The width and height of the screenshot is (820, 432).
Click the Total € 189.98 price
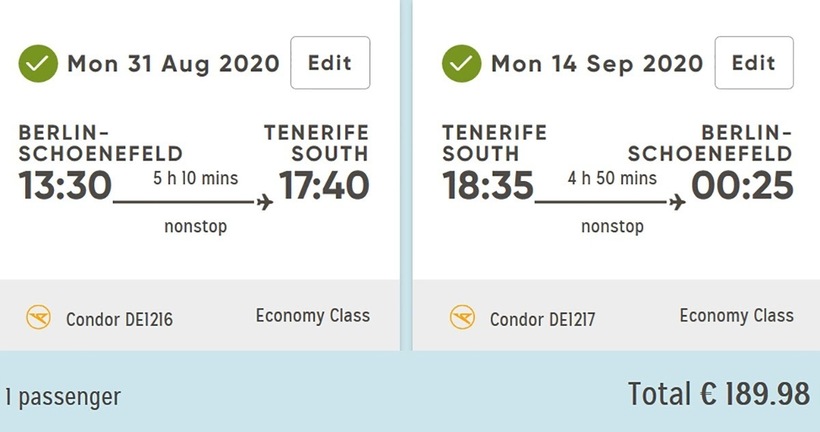(x=718, y=394)
